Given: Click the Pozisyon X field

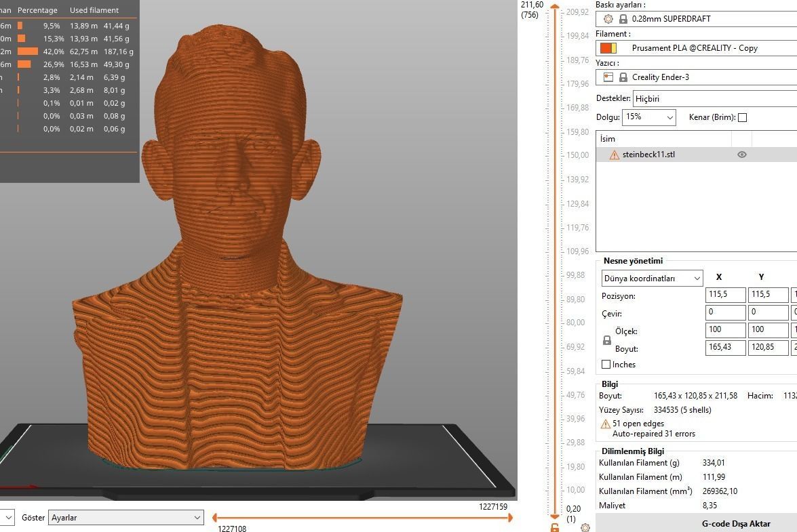Looking at the screenshot, I should [725, 294].
